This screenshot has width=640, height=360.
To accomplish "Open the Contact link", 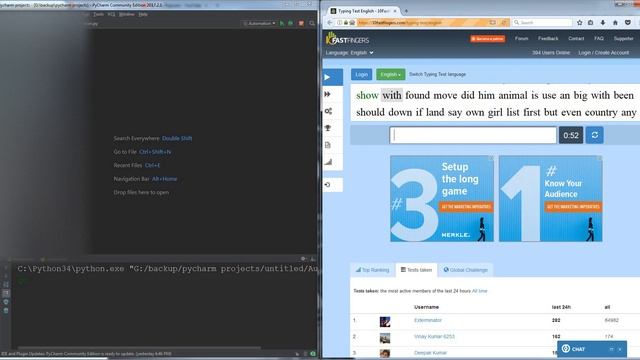I will [576, 38].
